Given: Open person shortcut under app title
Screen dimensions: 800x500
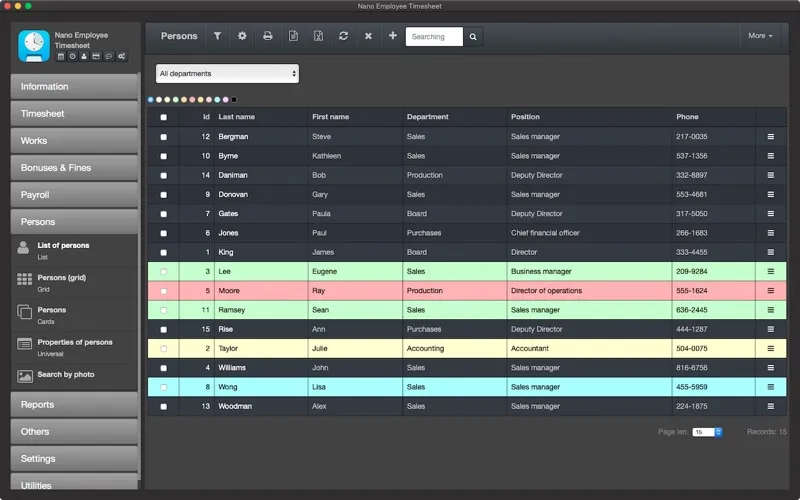Looking at the screenshot, I should click(x=84, y=57).
